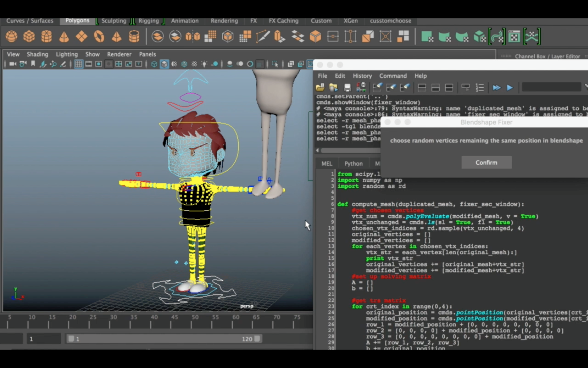
Task: Open Script Editor History menu
Action: pyautogui.click(x=362, y=76)
